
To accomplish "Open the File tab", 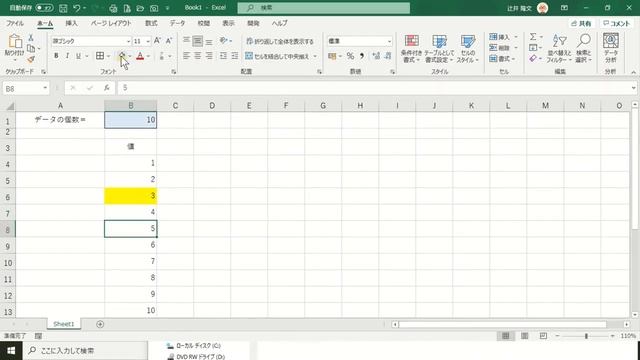I will [15, 23].
